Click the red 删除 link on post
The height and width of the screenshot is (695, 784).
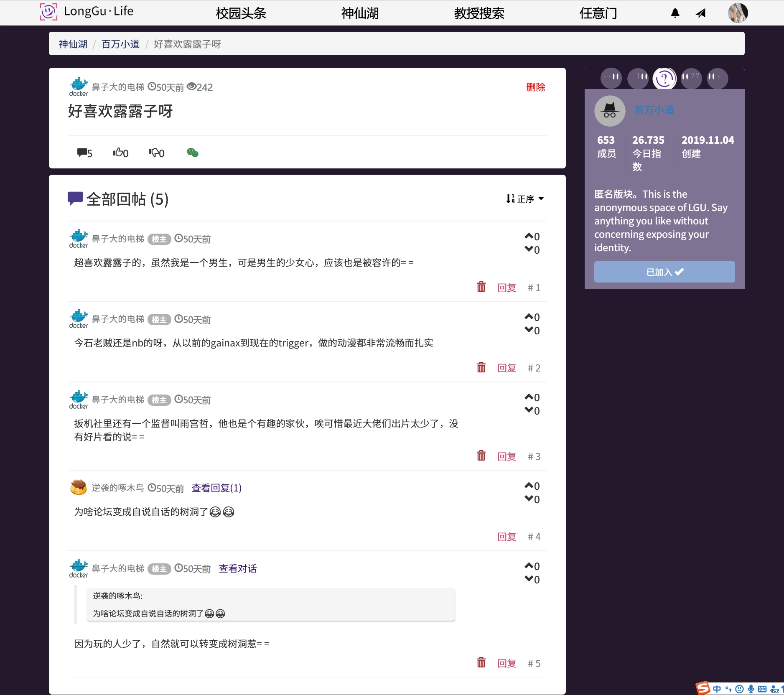(535, 87)
